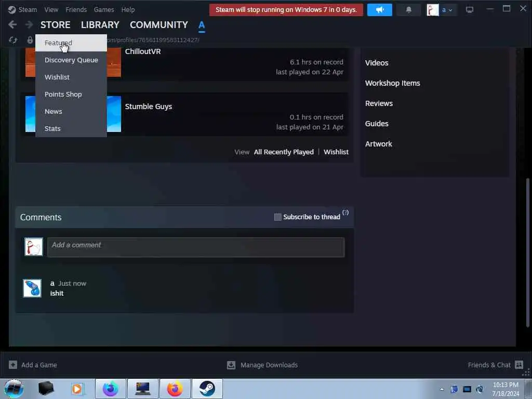Open the Windows Start orb
Viewport: 532px width, 399px height.
click(x=14, y=389)
